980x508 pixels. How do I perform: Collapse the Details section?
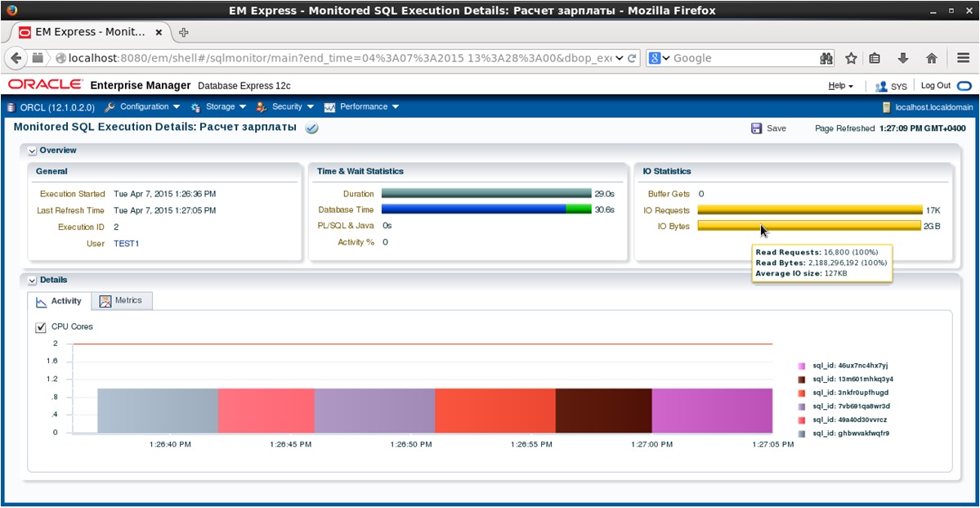click(32, 279)
